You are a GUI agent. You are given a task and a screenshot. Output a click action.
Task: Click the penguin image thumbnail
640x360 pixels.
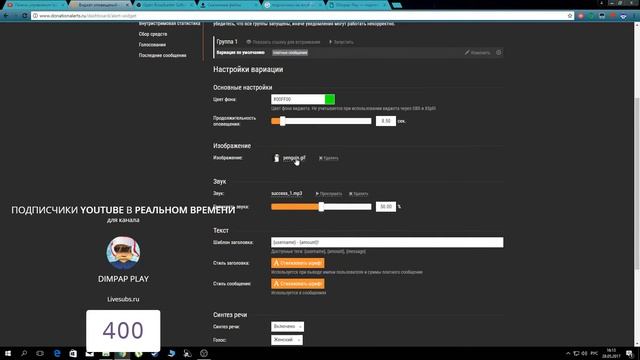pyautogui.click(x=276, y=158)
